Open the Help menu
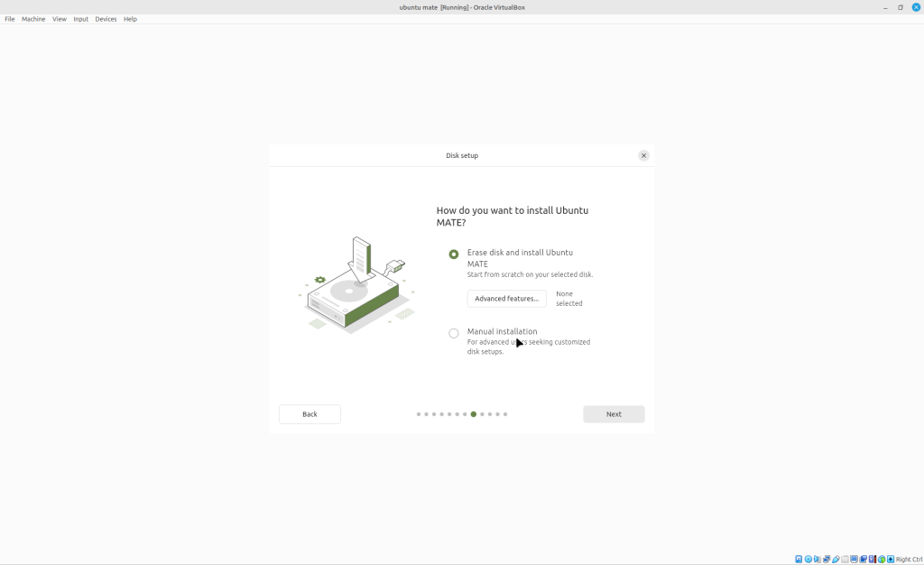Image resolution: width=924 pixels, height=565 pixels. point(130,19)
